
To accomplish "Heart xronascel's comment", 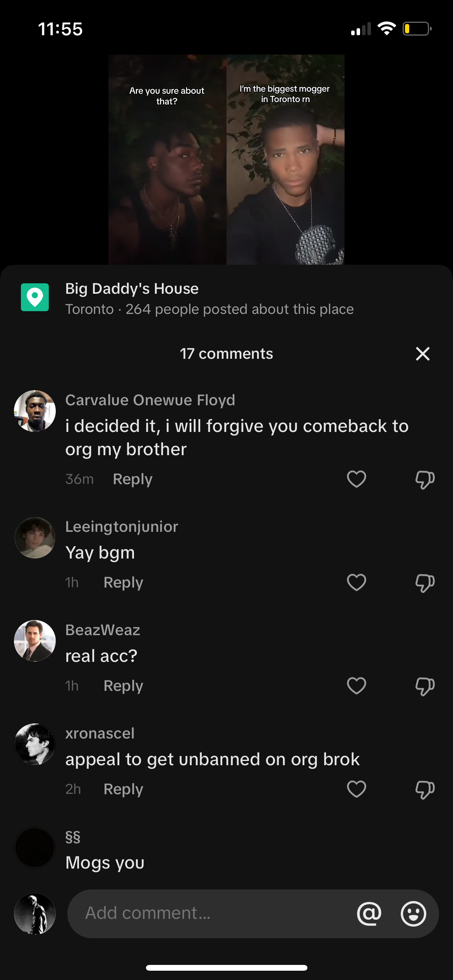I will 356,789.
